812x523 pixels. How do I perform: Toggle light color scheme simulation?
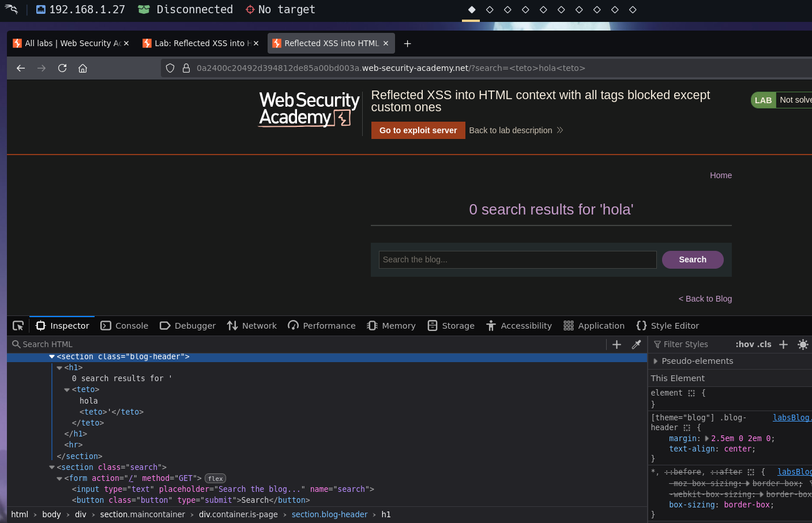(x=803, y=344)
